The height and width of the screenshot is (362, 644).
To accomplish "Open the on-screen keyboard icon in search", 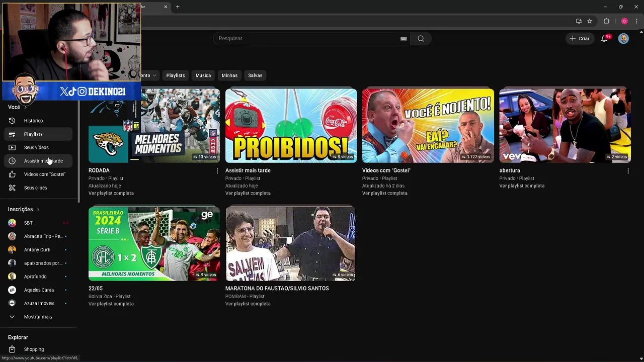I will 404,39.
